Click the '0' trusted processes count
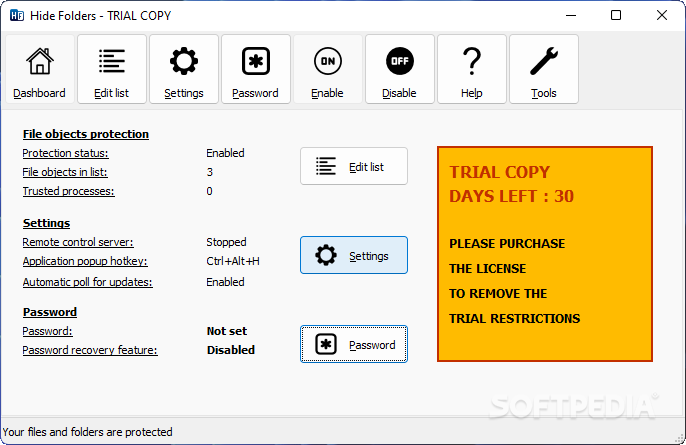 210,191
